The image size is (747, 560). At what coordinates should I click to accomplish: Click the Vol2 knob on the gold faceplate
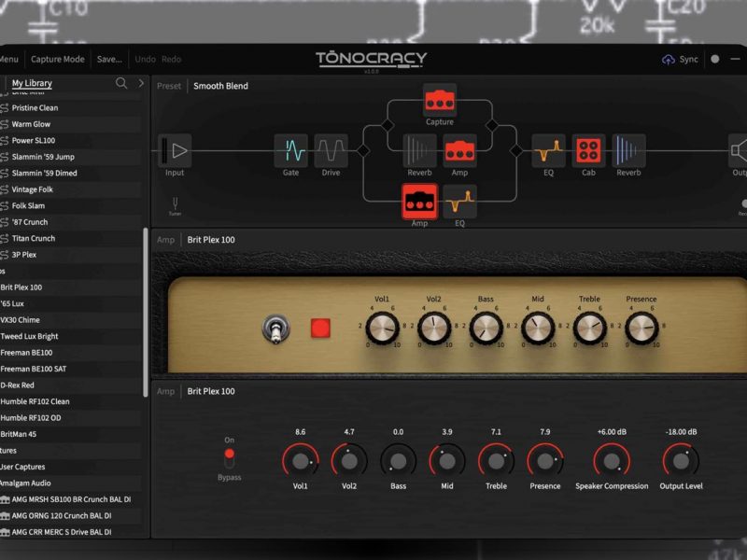pos(434,329)
